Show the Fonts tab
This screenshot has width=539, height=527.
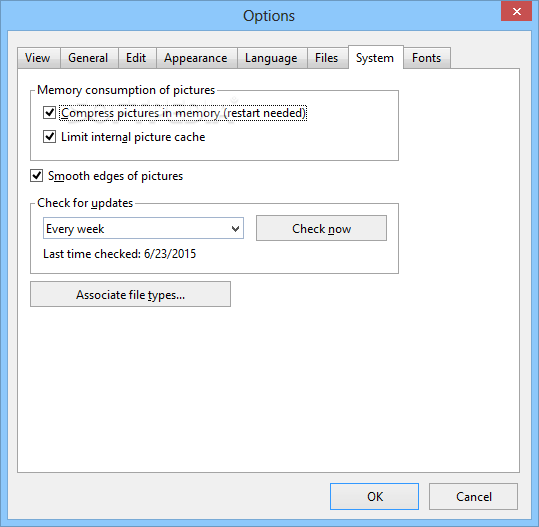pos(427,58)
